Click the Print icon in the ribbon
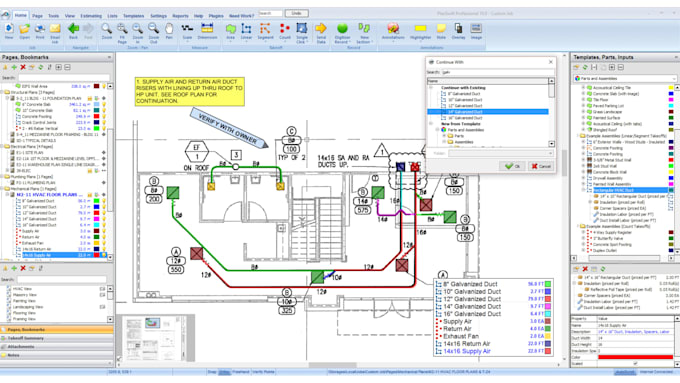This screenshot has width=680, height=383. pos(40,29)
